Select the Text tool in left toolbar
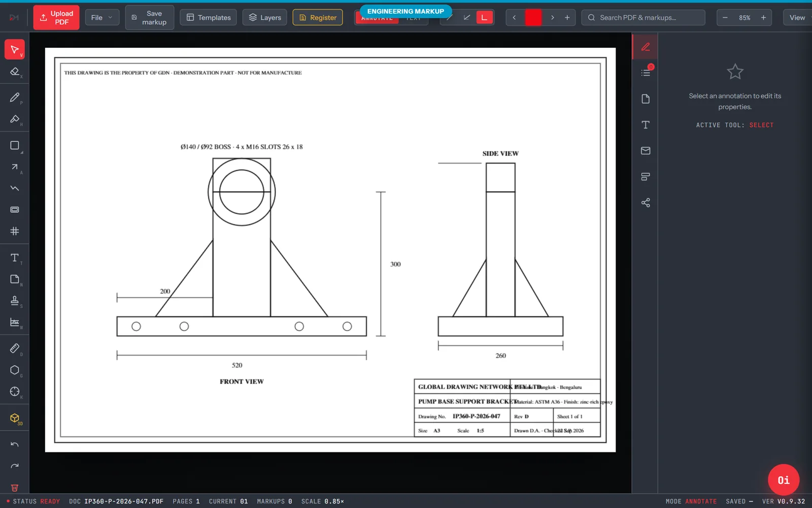The image size is (812, 508). [15, 258]
